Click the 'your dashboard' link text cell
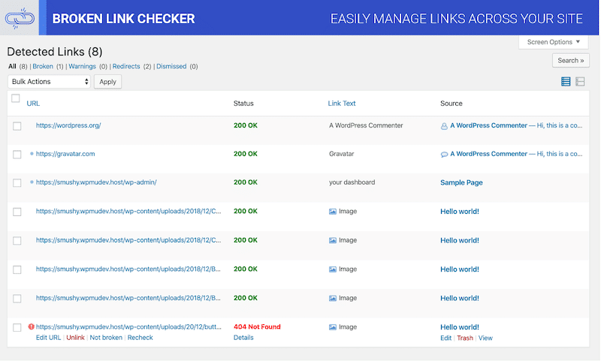This screenshot has width=601, height=364. pyautogui.click(x=352, y=182)
